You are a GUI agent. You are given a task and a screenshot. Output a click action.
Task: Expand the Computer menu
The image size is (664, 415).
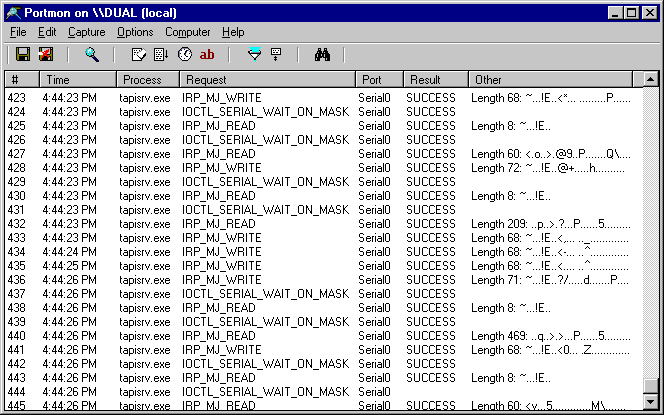[187, 32]
